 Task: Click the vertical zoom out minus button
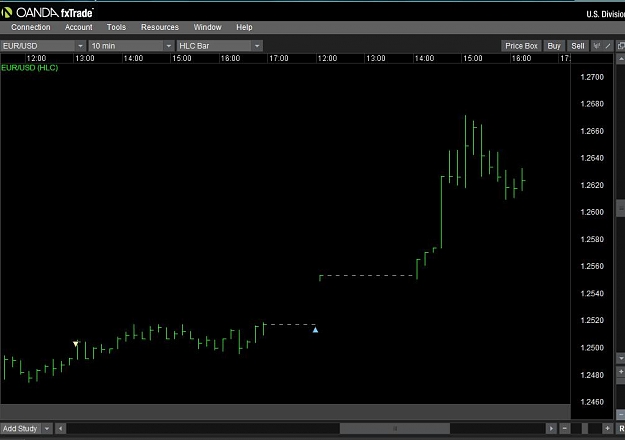point(621,414)
